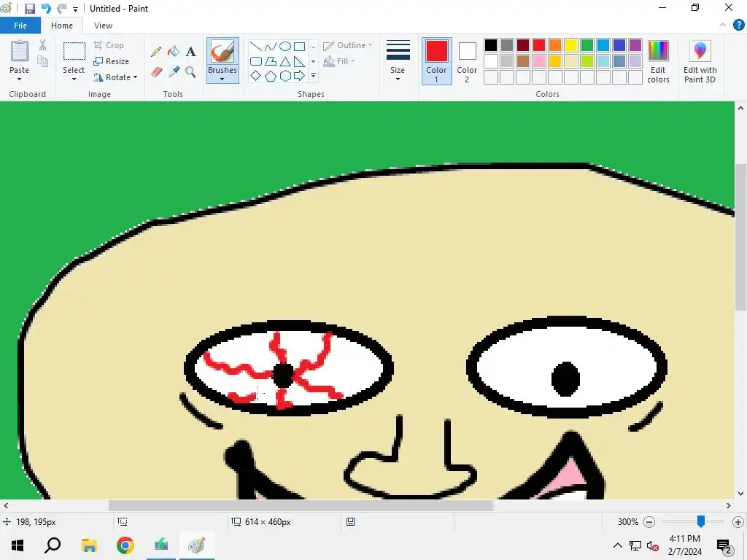
Task: Open the Brushes dropdown arrow
Action: pos(222,79)
